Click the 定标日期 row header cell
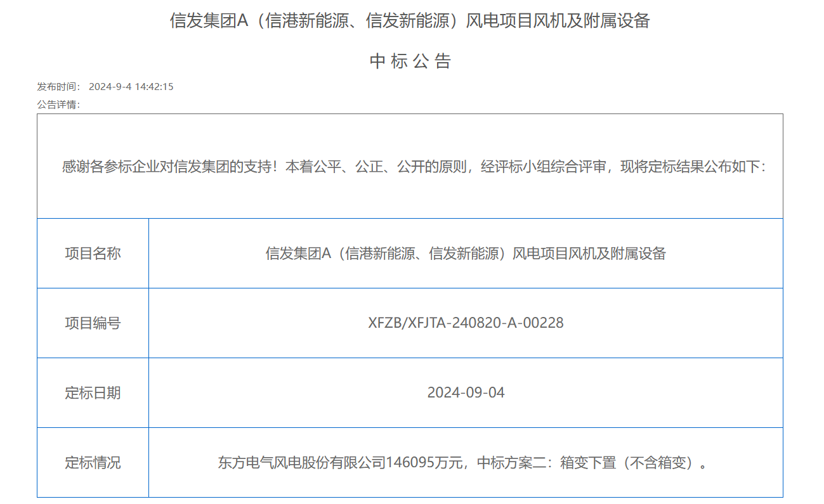Image resolution: width=824 pixels, height=504 pixels. tap(93, 393)
